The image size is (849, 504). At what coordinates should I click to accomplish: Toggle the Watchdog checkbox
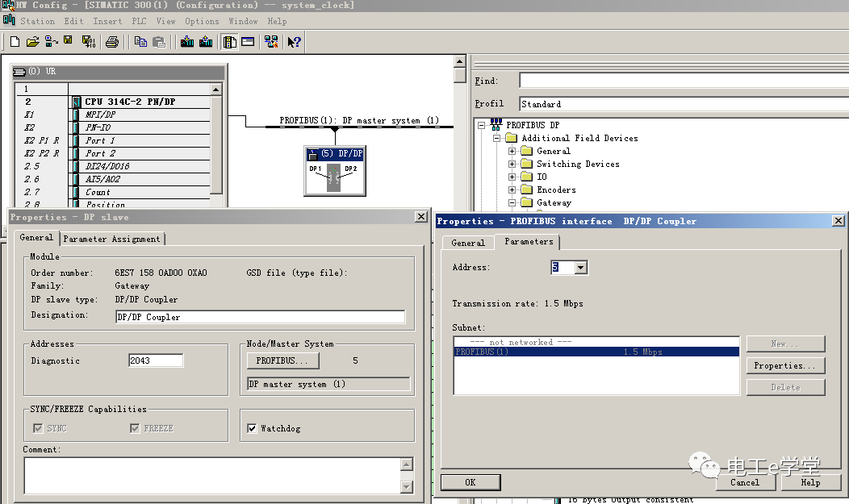[252, 428]
